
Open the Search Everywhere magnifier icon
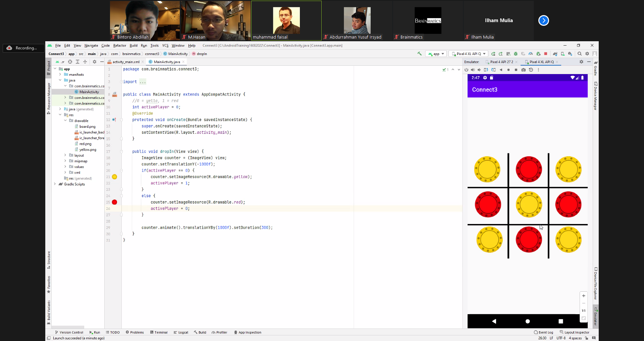pyautogui.click(x=580, y=54)
